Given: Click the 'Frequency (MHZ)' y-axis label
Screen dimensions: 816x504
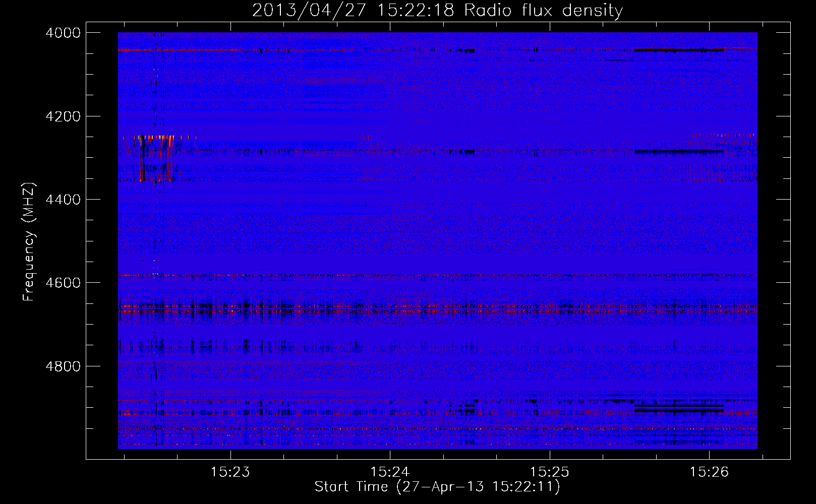Looking at the screenshot, I should 29,242.
